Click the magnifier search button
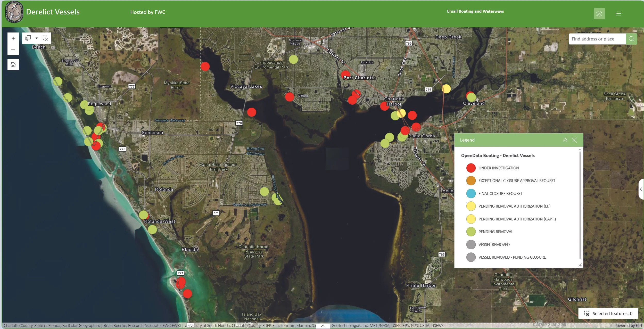 [631, 39]
